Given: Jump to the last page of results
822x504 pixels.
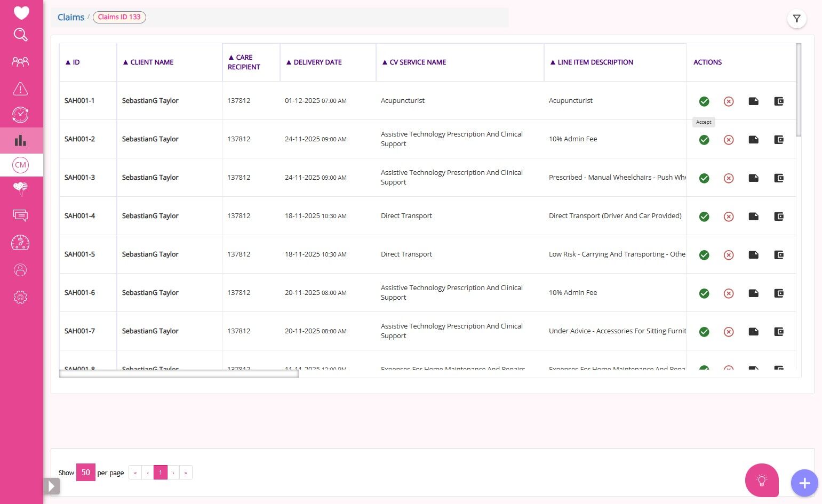Looking at the screenshot, I should (x=186, y=473).
